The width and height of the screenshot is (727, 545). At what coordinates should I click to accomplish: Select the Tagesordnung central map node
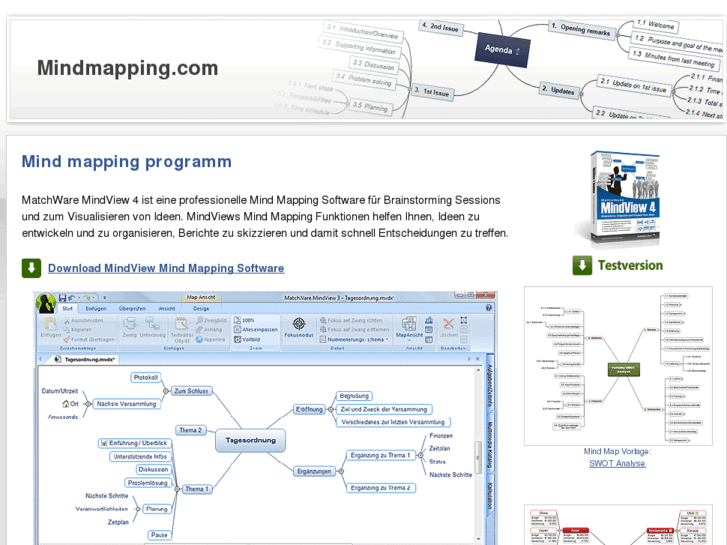[250, 440]
